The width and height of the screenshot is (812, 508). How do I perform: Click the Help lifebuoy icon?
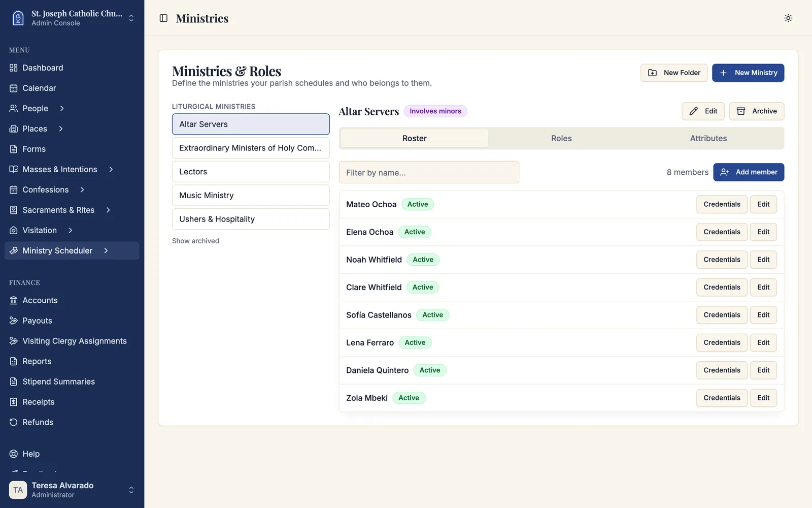click(x=14, y=454)
